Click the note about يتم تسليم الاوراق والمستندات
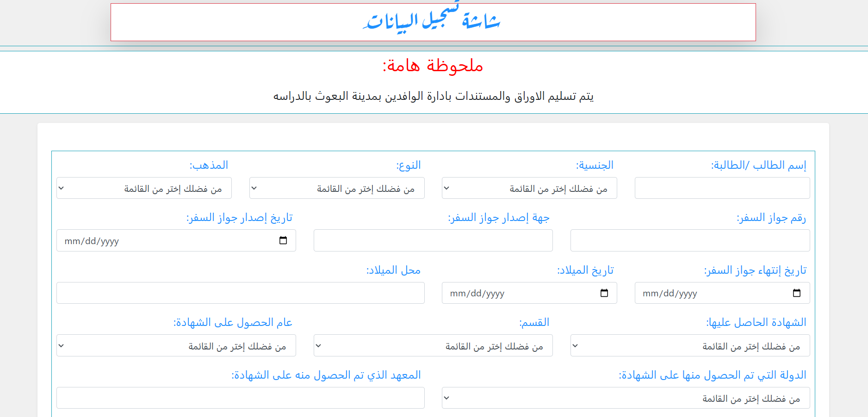 click(x=433, y=96)
